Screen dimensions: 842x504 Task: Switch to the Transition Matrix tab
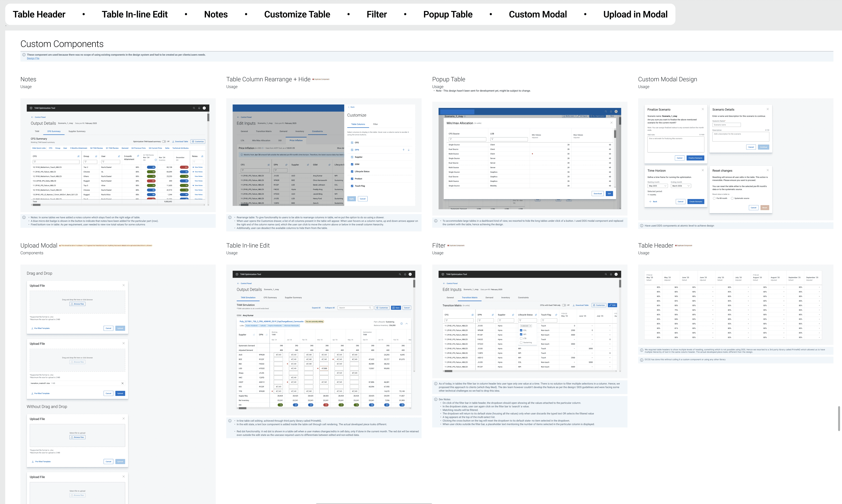469,297
